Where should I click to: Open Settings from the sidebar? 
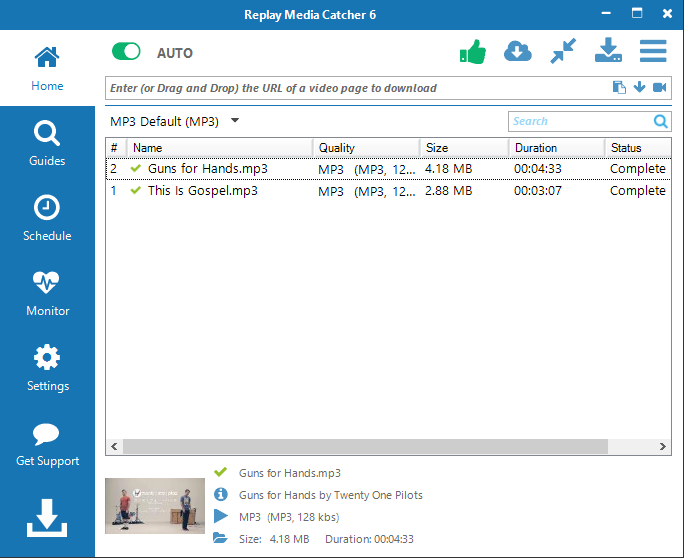(x=47, y=368)
